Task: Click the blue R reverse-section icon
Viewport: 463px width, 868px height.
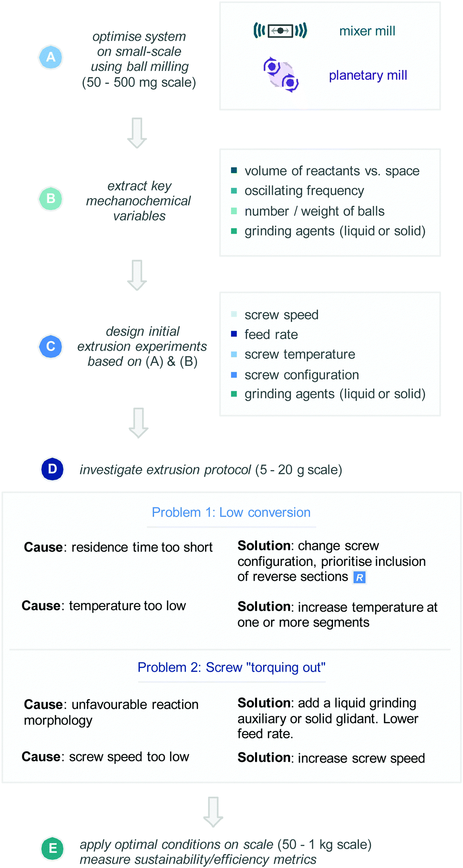Action: (360, 577)
